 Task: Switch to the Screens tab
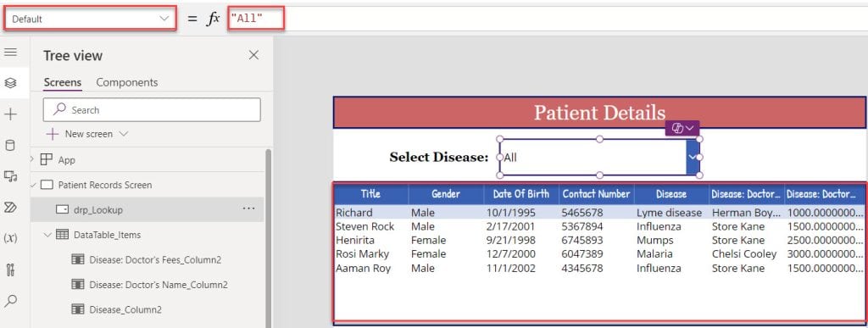(x=63, y=82)
